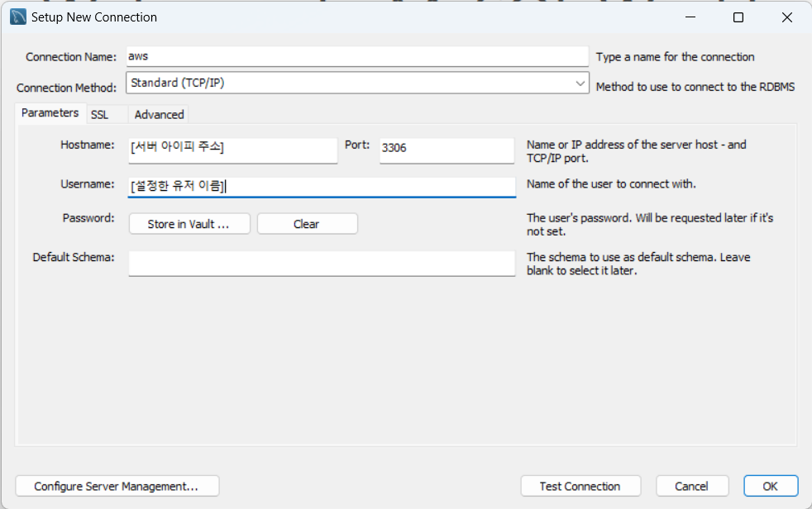
Task: Clear the saved password
Action: [x=307, y=223]
